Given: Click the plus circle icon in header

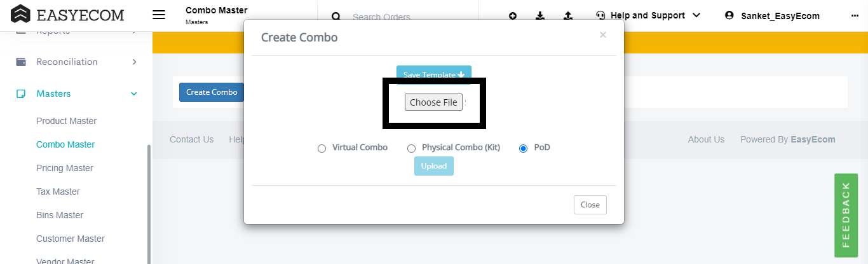Looking at the screenshot, I should (513, 15).
